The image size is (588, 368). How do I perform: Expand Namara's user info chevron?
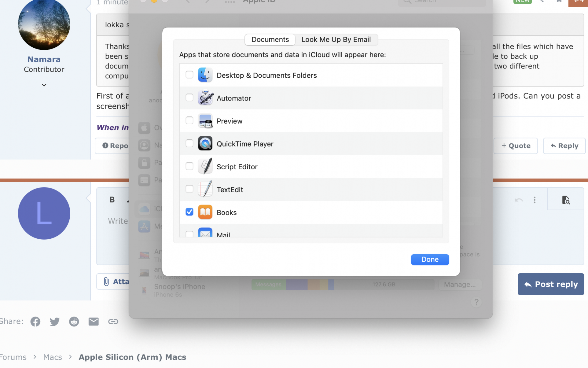pos(44,85)
